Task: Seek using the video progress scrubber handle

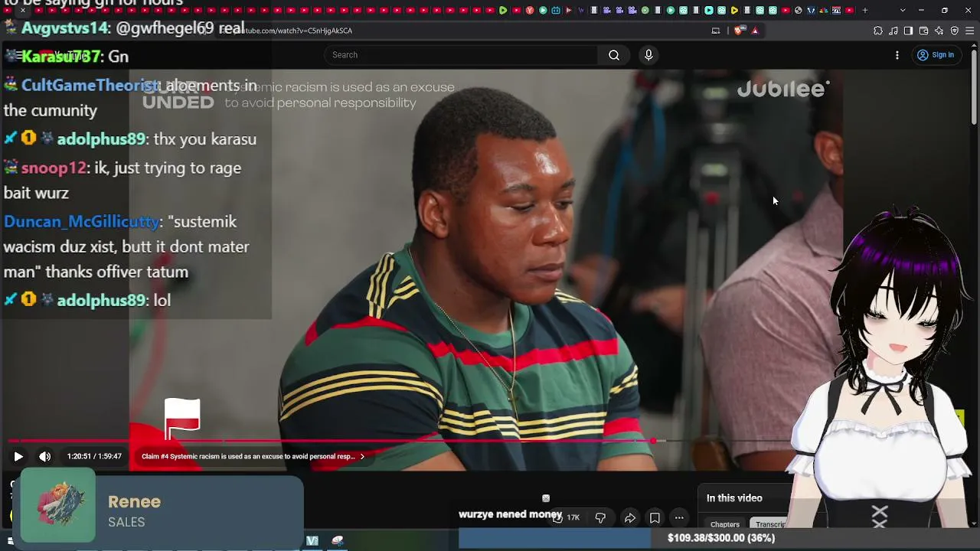Action: 653,441
